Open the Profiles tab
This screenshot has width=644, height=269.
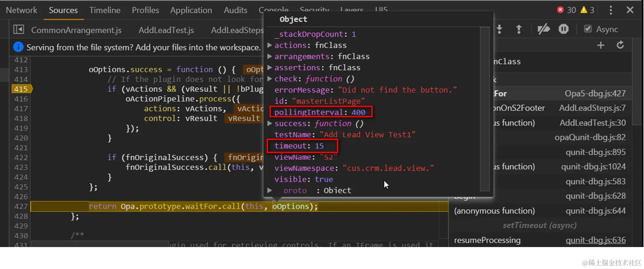[x=145, y=10]
